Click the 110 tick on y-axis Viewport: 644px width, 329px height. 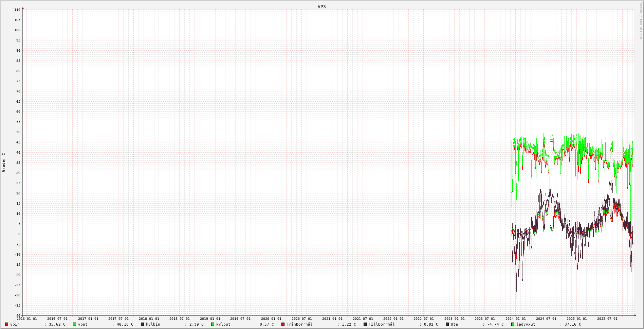[17, 10]
